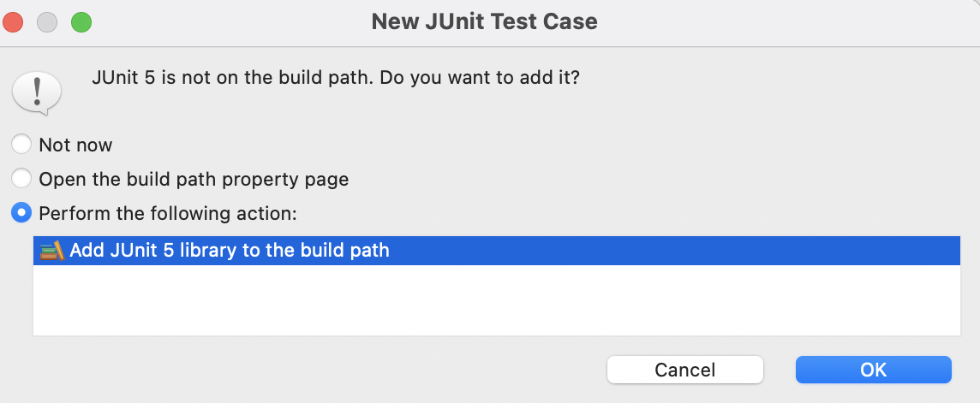Click the "Not now" option label text
The height and width of the screenshot is (403, 980).
pos(75,145)
